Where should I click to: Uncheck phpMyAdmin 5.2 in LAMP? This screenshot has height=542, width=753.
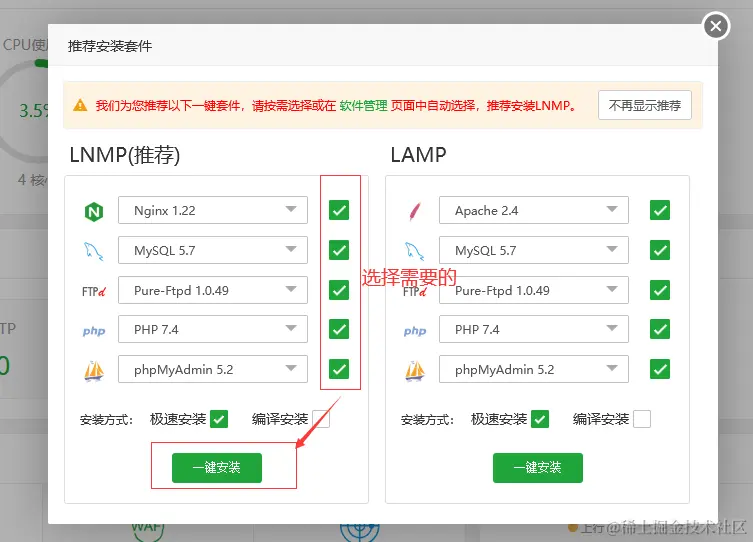point(660,369)
